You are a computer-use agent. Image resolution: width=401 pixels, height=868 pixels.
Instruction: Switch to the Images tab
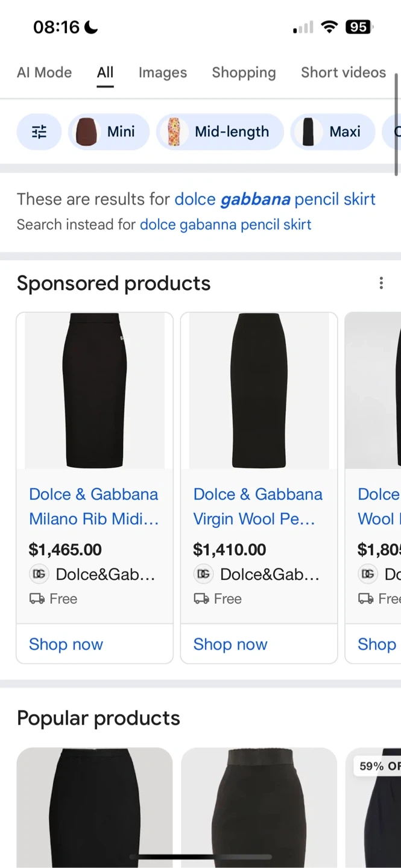(163, 73)
